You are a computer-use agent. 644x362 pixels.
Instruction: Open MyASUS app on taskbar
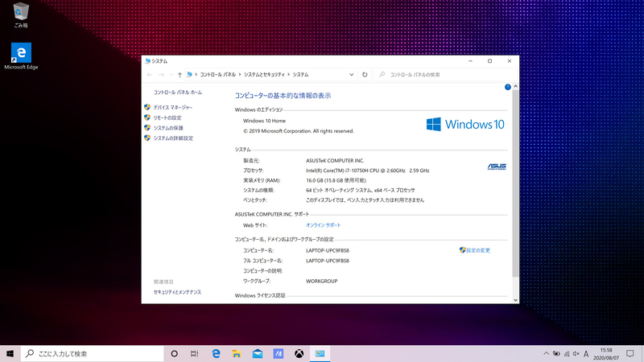(278, 353)
